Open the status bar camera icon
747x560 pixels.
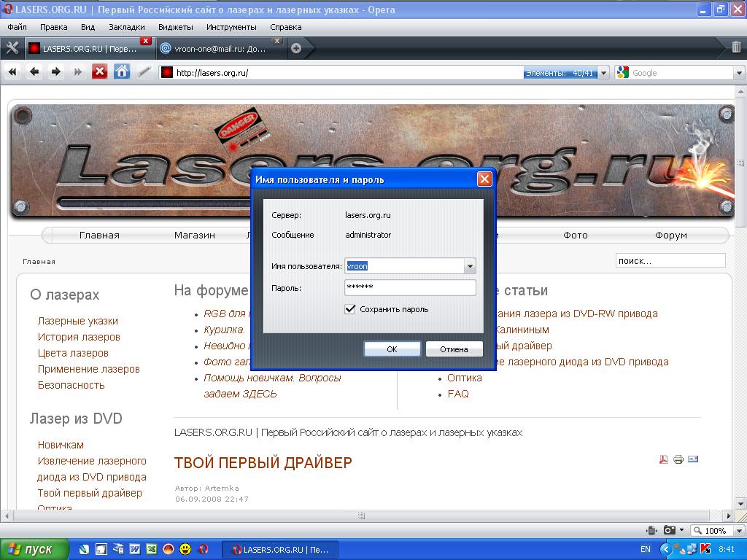pos(670,530)
